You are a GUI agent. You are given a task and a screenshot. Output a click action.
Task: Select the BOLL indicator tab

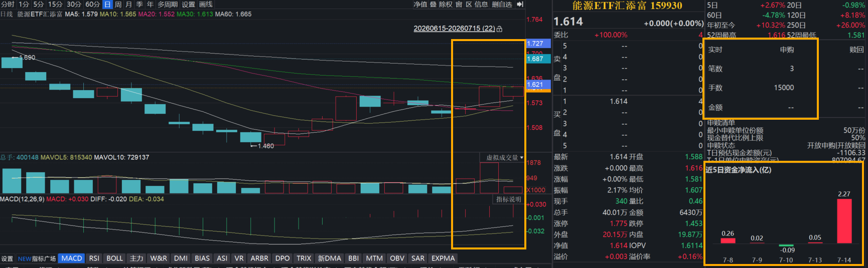coord(114,258)
